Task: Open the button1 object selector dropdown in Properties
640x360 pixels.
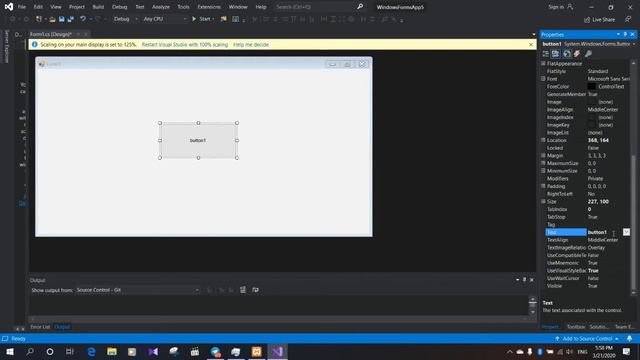Action: click(x=634, y=44)
